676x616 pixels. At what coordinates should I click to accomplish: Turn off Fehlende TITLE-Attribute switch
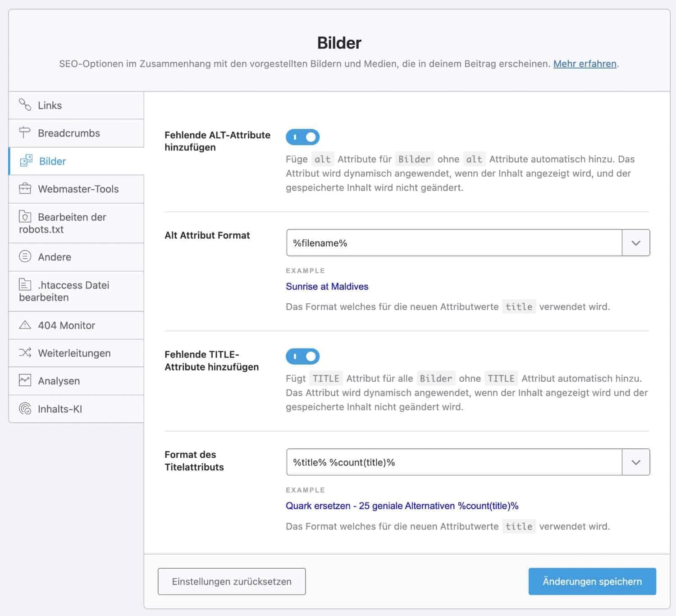point(302,356)
